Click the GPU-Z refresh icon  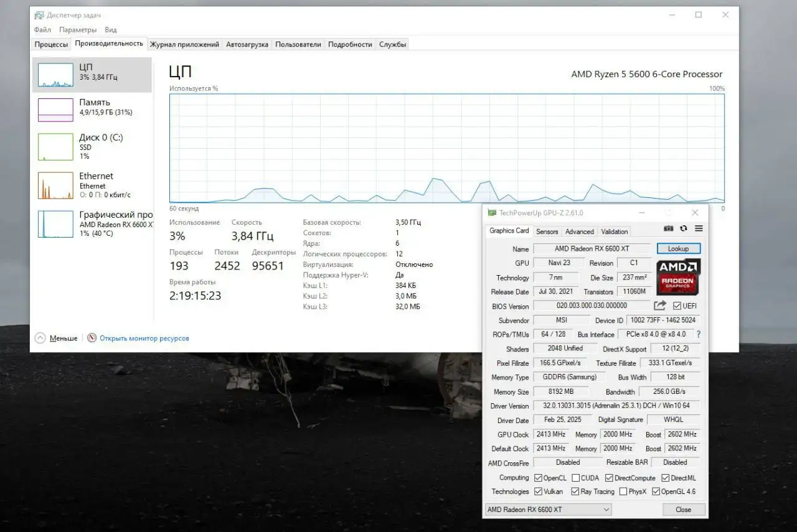[x=684, y=229]
